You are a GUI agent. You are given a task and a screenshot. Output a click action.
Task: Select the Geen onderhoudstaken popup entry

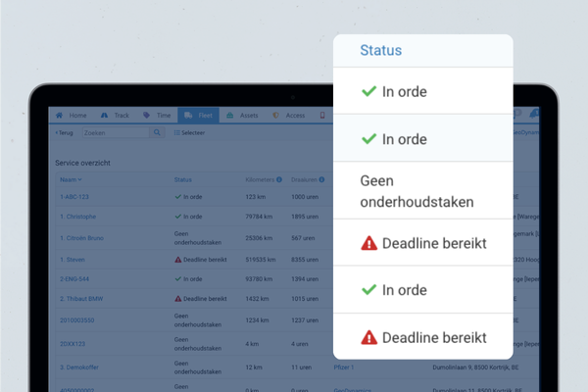click(x=422, y=192)
